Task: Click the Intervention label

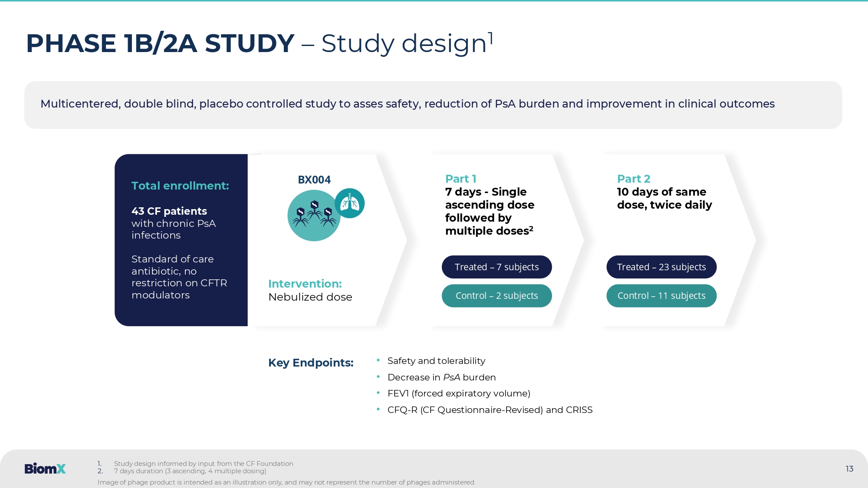Action: (x=305, y=284)
